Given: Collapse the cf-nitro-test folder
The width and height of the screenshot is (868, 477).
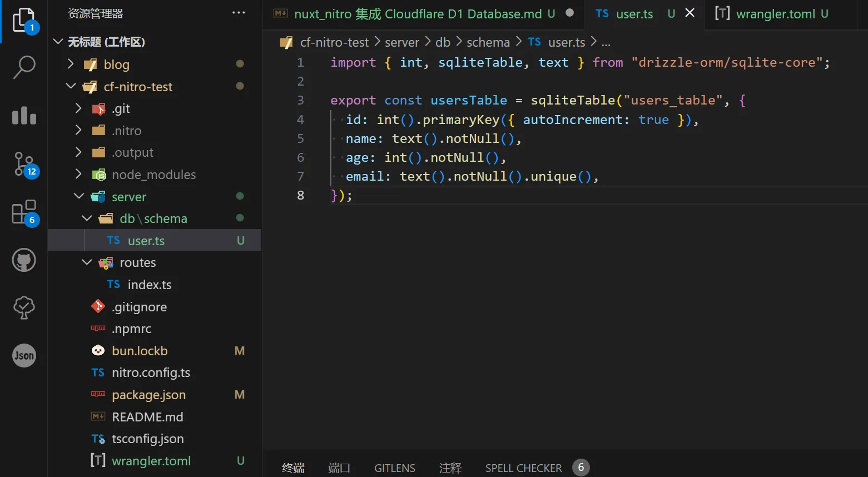Looking at the screenshot, I should 71,87.
